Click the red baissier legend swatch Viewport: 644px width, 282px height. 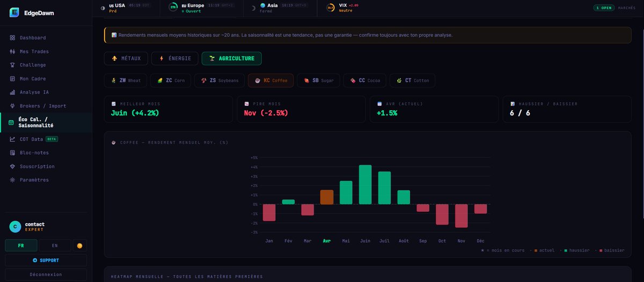click(x=601, y=250)
